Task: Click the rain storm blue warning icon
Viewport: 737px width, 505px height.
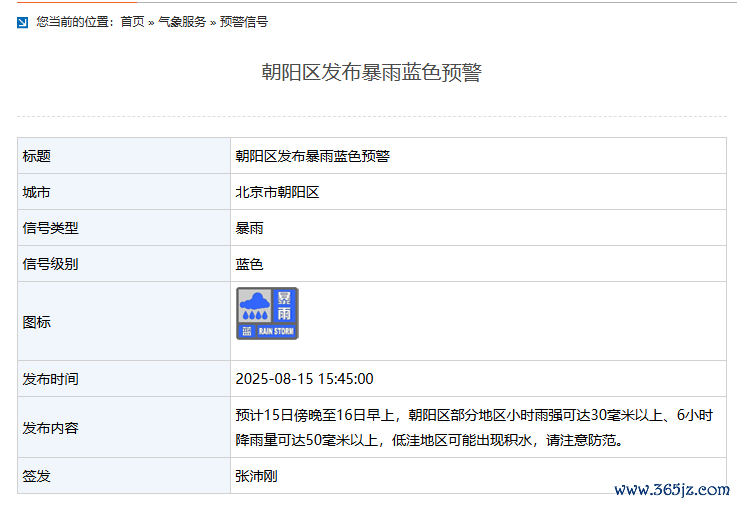Action: click(267, 313)
